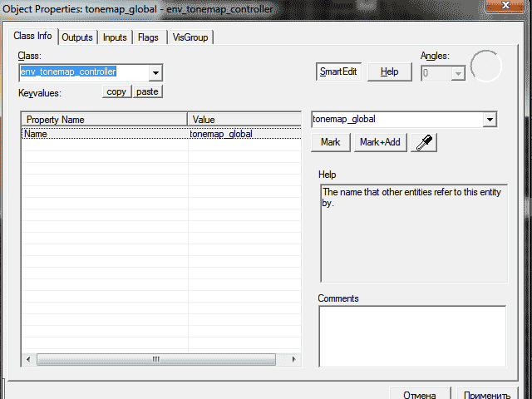Image resolution: width=532 pixels, height=399 pixels.
Task: Click the Отмена (Cancel) button
Action: [420, 395]
